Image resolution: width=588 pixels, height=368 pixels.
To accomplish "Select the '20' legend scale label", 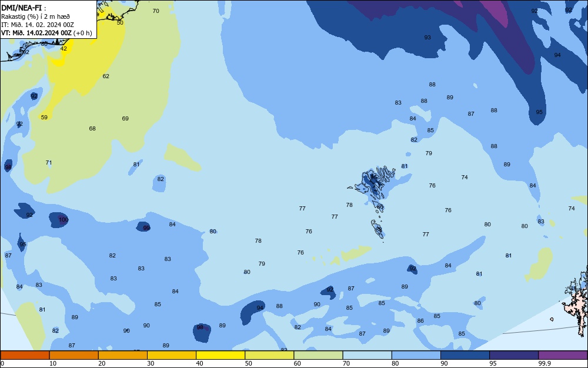I will coord(102,363).
